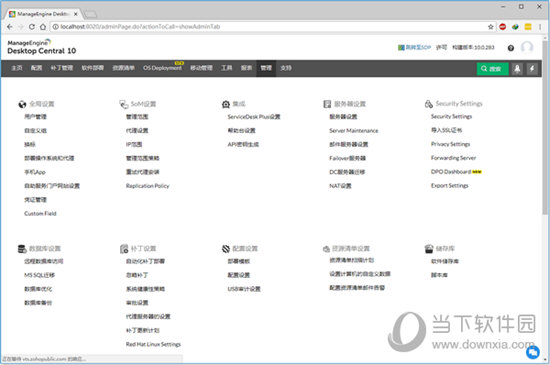The width and height of the screenshot is (550, 365).
Task: Click the lightning bolt quick links icon
Action: 532,69
